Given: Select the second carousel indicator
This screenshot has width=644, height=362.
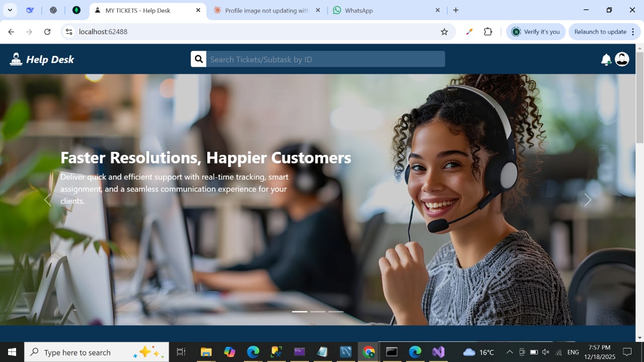Looking at the screenshot, I should point(317,312).
